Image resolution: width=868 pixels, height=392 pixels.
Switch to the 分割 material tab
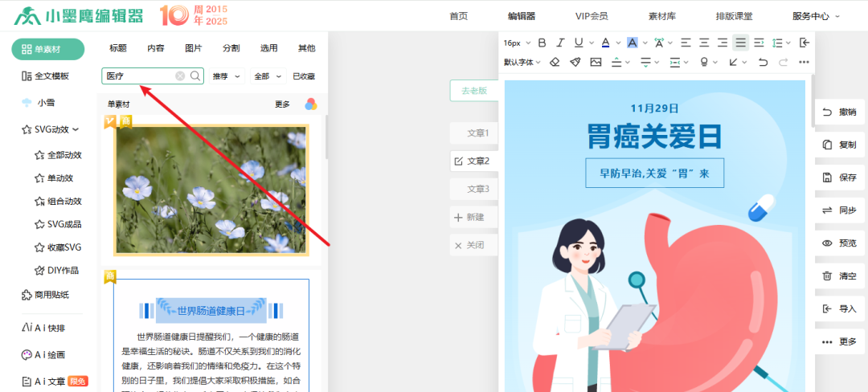pos(231,48)
